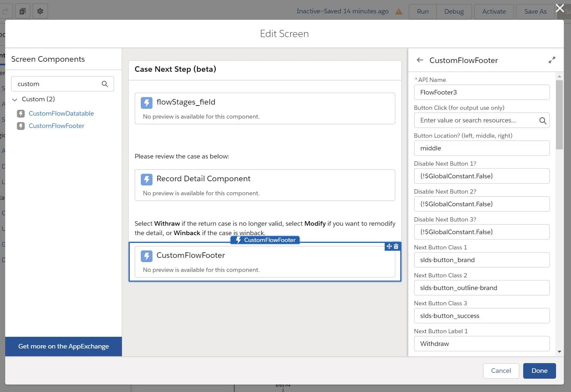Collapse the Custom (2) section

pos(15,99)
